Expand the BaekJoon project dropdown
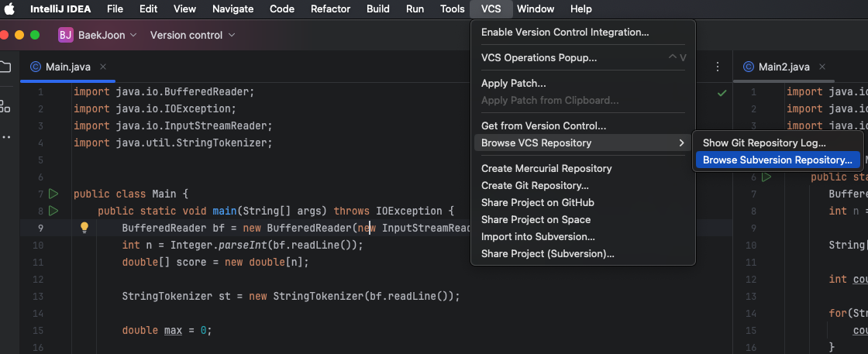This screenshot has height=354, width=868. pos(98,35)
